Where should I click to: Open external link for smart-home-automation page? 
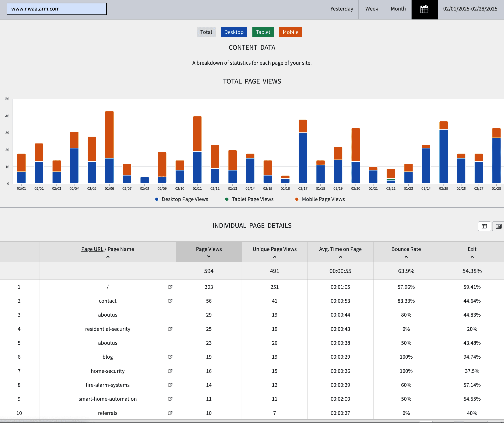(x=170, y=399)
